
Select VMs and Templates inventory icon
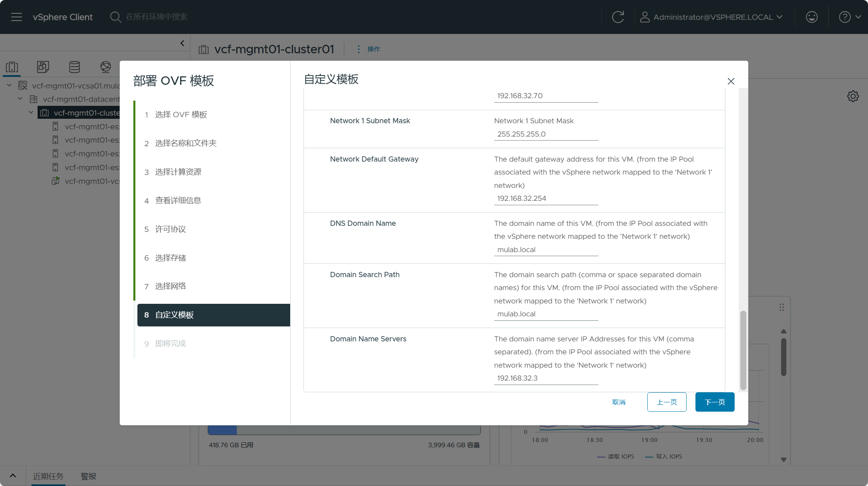[x=43, y=67]
